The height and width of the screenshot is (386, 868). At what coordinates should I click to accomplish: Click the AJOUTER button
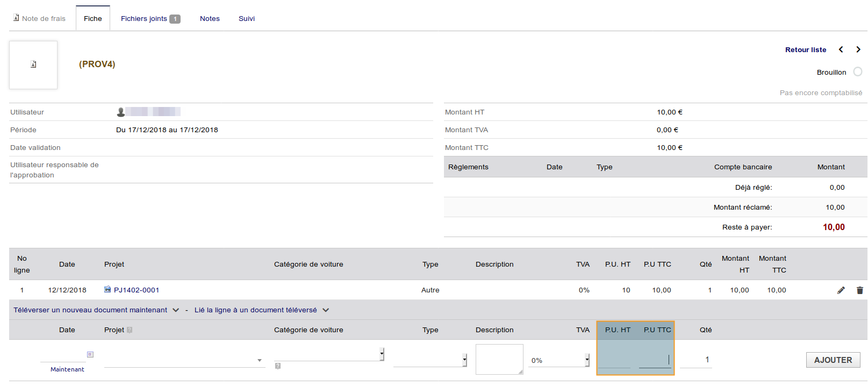[833, 360]
